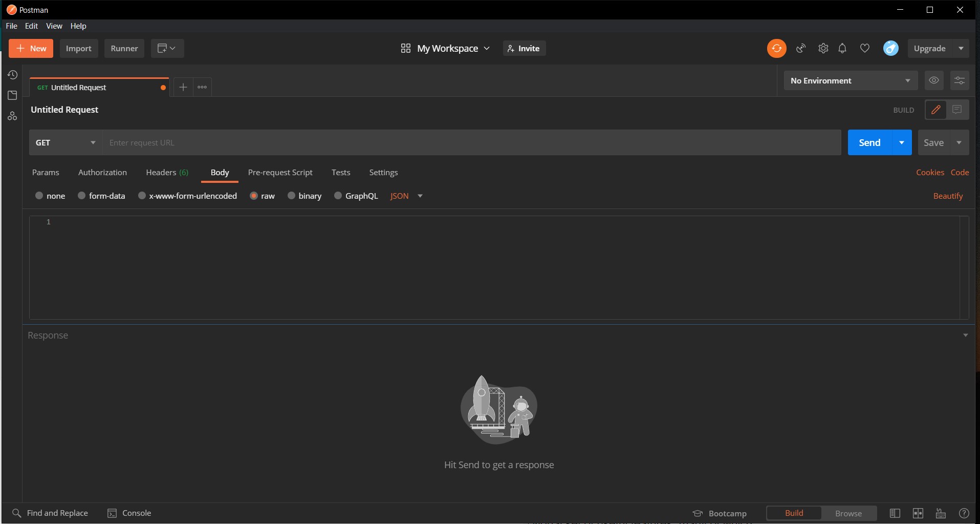This screenshot has height=524, width=980.
Task: Select the form-data radio button
Action: (x=81, y=196)
